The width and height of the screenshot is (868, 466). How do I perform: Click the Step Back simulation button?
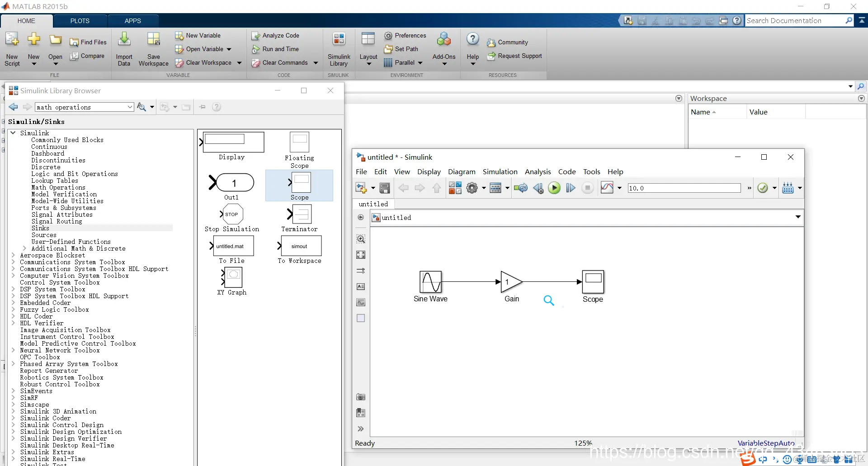(x=538, y=188)
